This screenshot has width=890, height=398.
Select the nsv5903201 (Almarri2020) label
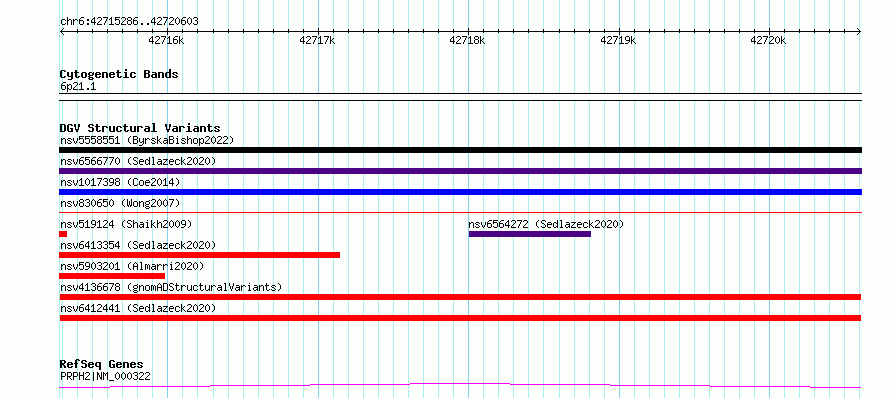click(132, 266)
